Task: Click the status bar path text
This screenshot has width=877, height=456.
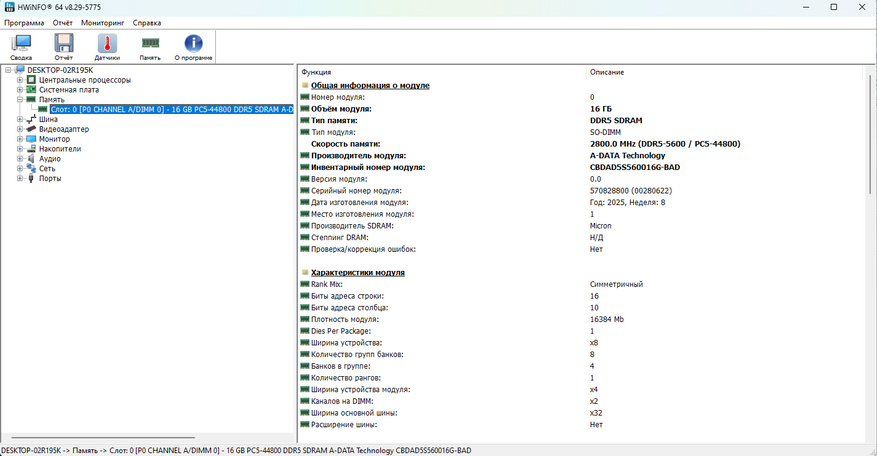Action: pos(236,450)
